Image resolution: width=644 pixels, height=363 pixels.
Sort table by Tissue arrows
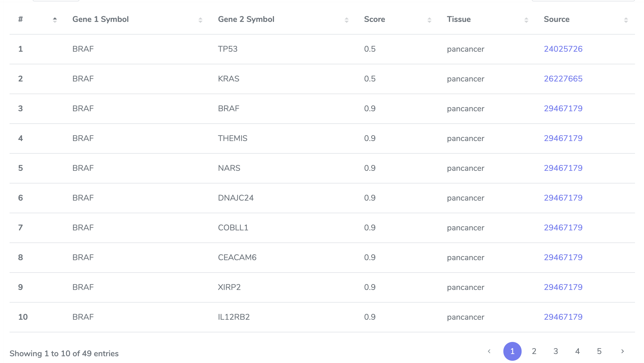[x=526, y=20]
